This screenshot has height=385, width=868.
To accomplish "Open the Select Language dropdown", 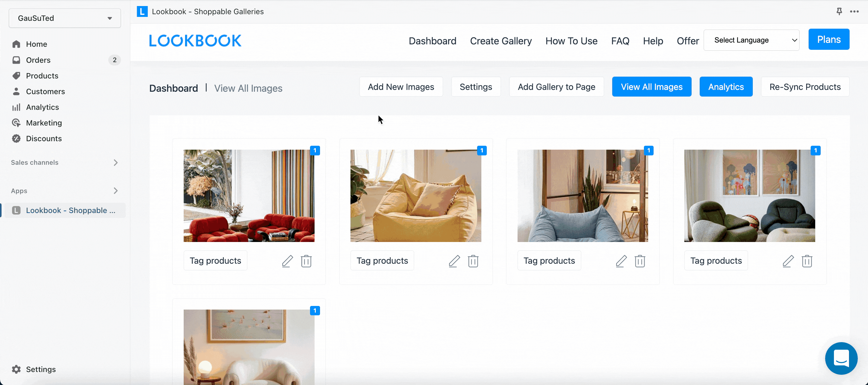I will point(751,40).
